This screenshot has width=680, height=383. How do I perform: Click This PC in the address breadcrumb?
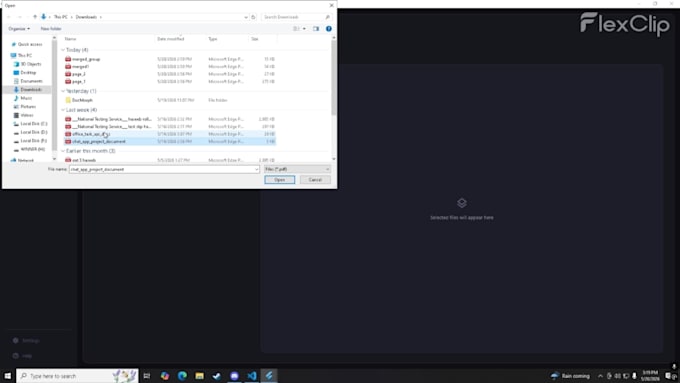tap(61, 17)
